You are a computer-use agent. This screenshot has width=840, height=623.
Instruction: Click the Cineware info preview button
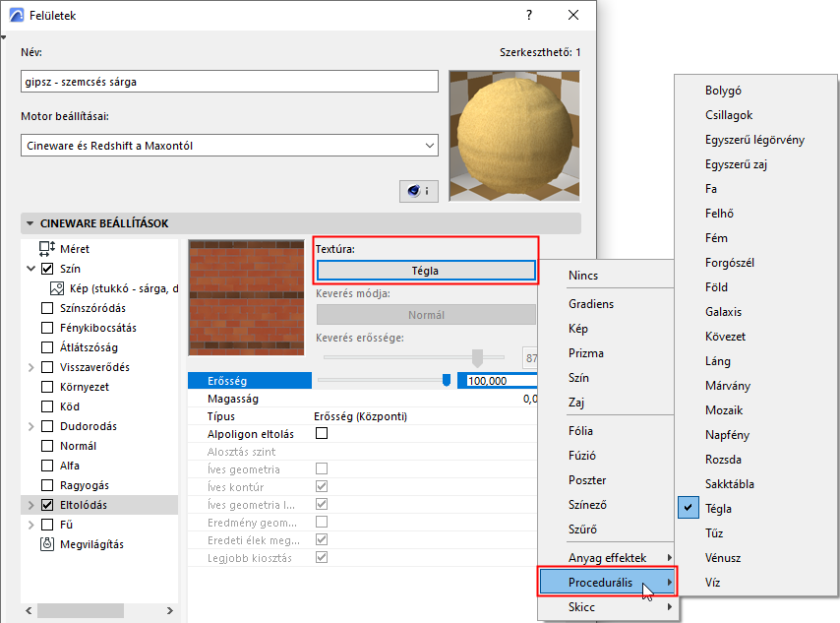(418, 191)
